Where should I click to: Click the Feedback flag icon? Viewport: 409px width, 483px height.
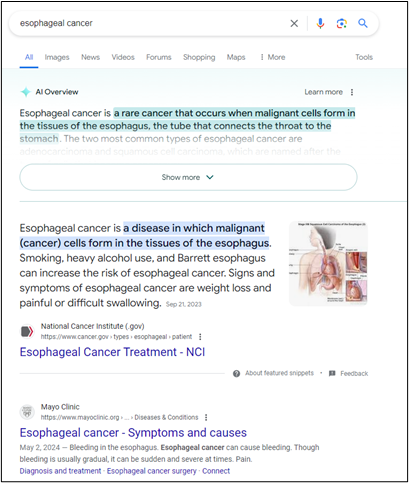pos(332,373)
